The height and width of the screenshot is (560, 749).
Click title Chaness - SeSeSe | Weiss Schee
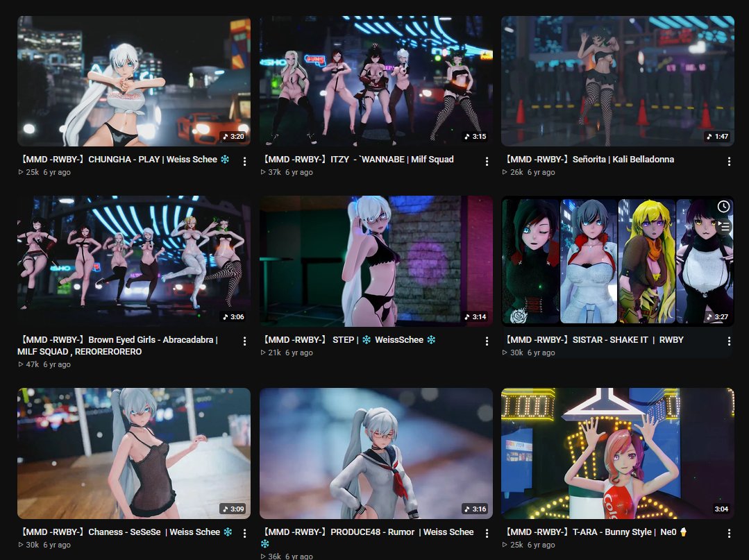pos(126,532)
